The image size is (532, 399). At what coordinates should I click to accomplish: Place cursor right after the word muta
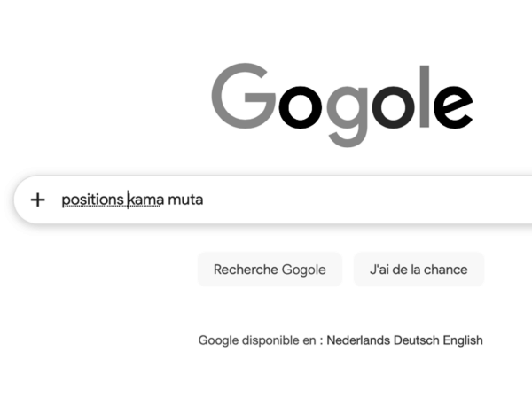(205, 199)
